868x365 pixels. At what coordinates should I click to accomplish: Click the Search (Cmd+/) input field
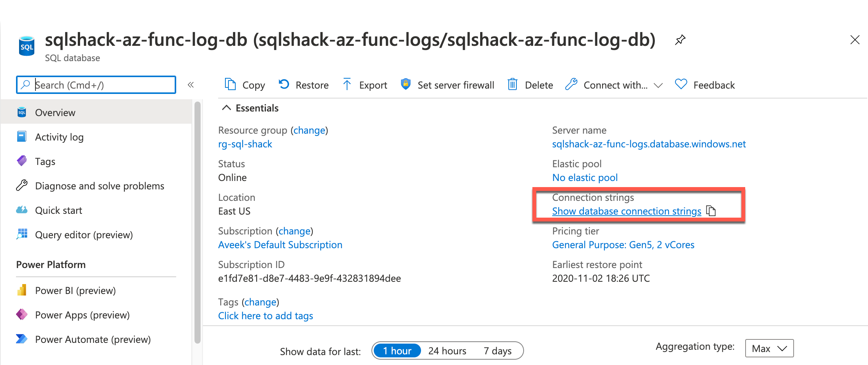[99, 85]
